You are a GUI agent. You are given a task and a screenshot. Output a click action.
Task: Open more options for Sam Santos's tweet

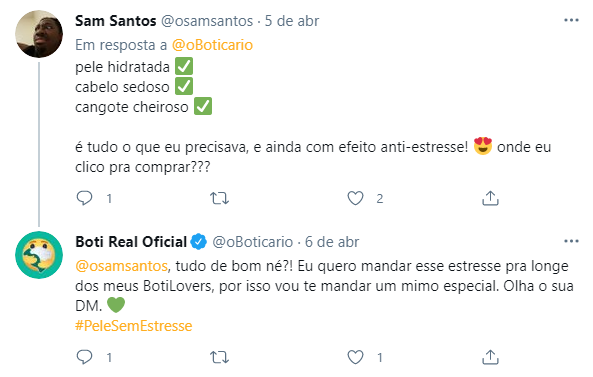coord(571,20)
